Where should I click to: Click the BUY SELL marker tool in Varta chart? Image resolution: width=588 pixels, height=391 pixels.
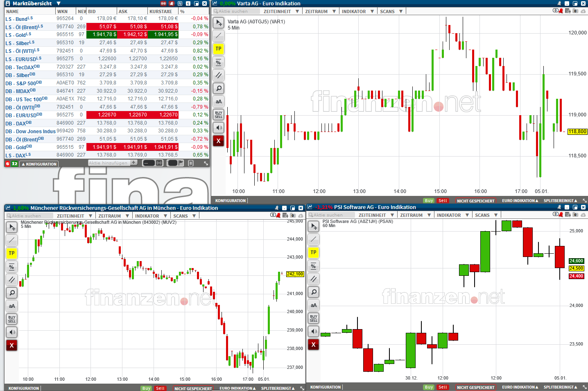pos(219,115)
